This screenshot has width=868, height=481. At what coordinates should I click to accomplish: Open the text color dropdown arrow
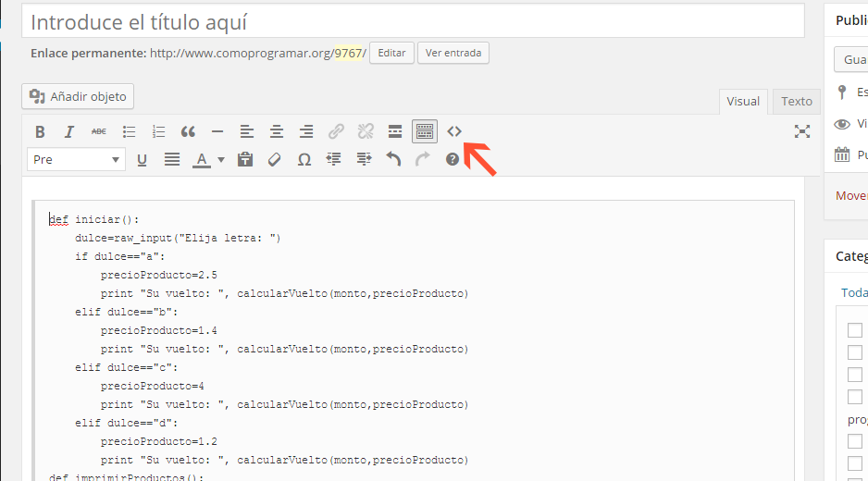click(x=221, y=160)
